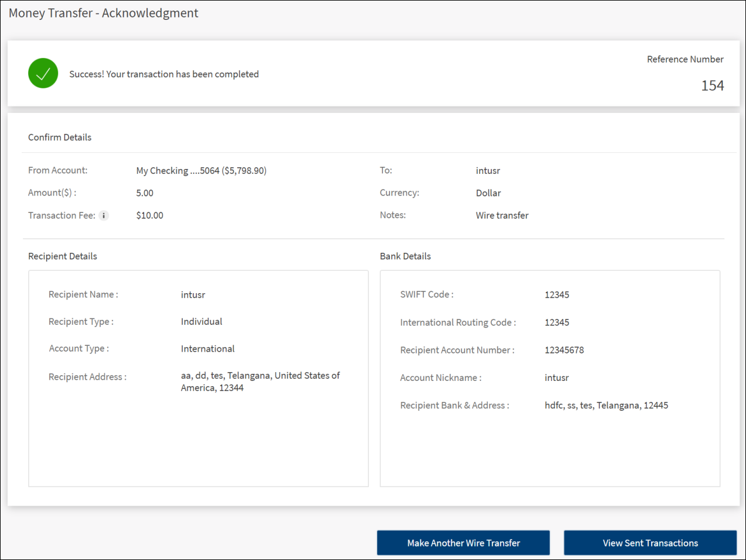Click the Account Type value International
This screenshot has width=746, height=560.
tap(207, 349)
